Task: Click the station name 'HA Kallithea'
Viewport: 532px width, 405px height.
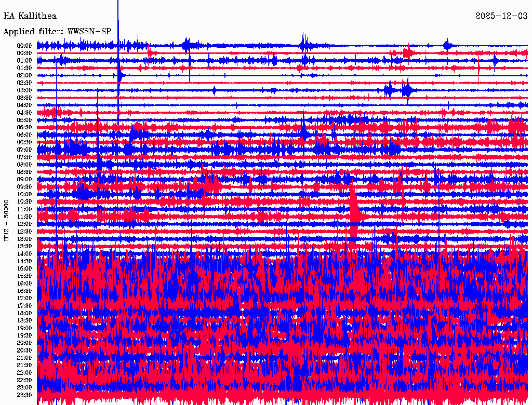Action: (30, 16)
